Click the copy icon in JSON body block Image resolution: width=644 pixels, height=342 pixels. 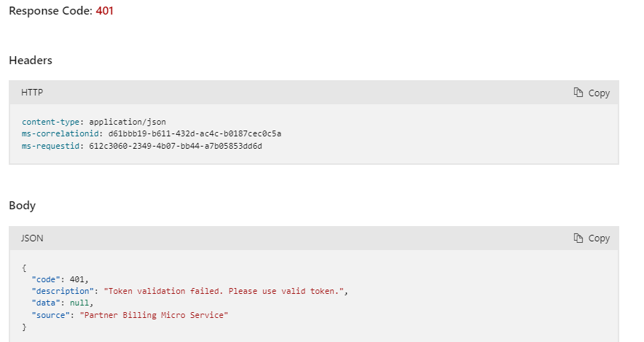coord(578,238)
